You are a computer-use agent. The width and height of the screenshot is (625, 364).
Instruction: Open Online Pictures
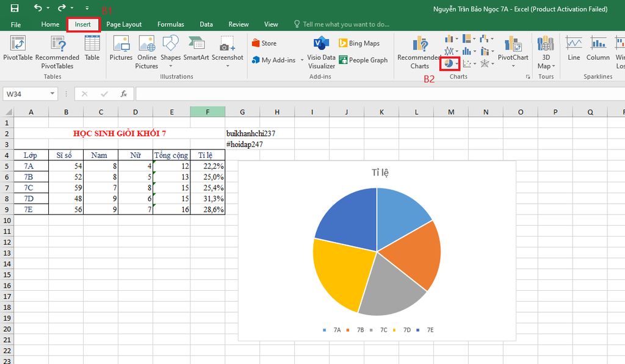click(146, 52)
